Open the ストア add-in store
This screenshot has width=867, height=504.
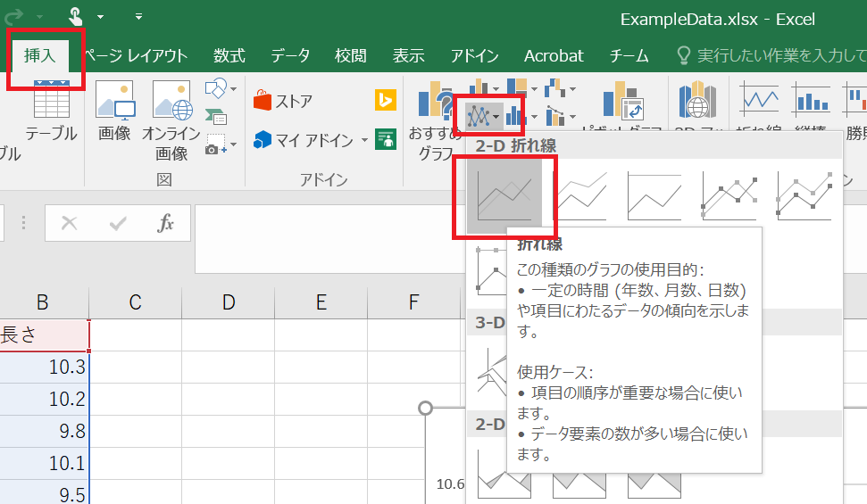pos(283,101)
